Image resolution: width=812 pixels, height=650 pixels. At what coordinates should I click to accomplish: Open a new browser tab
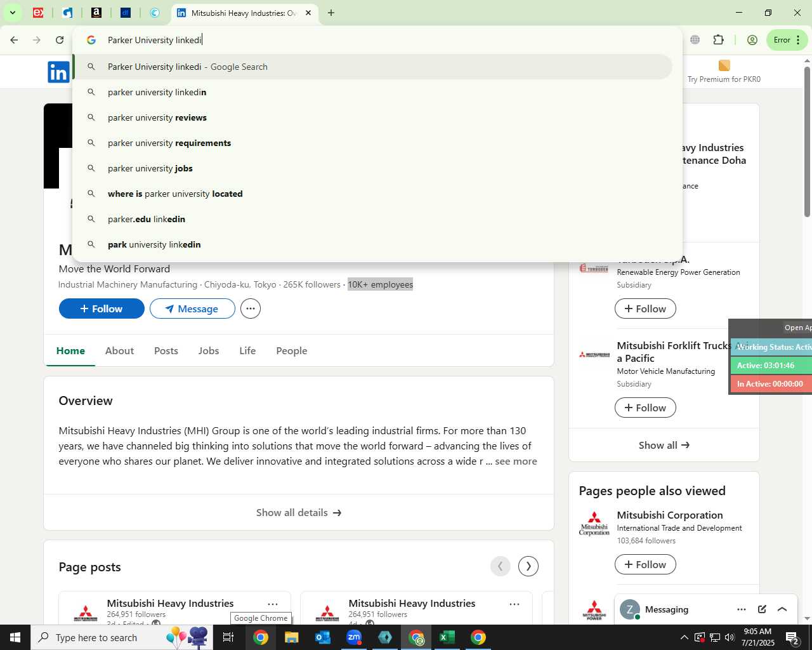click(x=331, y=13)
